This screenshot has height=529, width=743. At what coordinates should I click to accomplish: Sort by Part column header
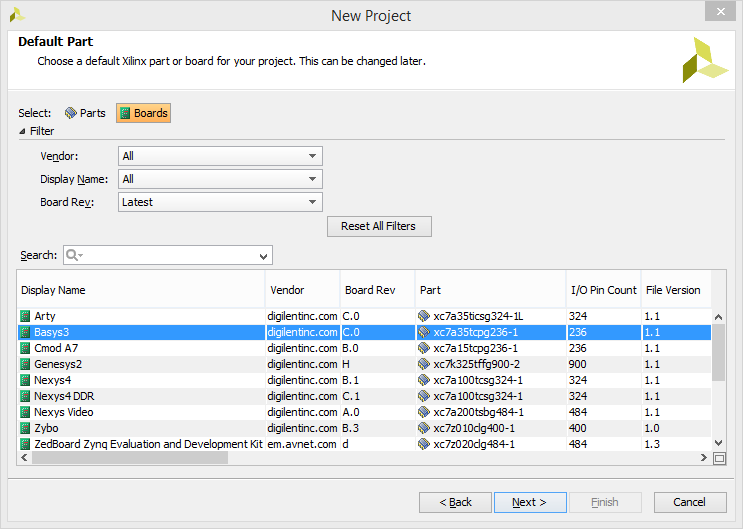490,290
